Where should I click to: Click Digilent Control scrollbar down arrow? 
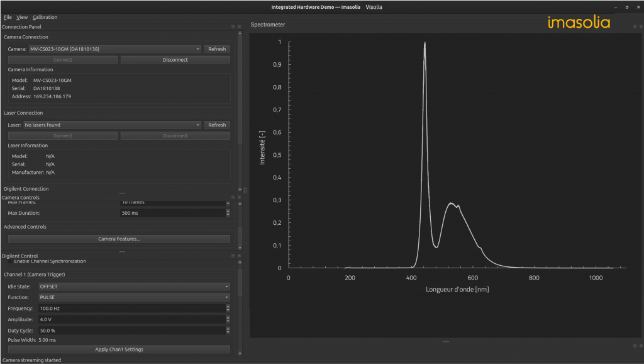(x=240, y=353)
